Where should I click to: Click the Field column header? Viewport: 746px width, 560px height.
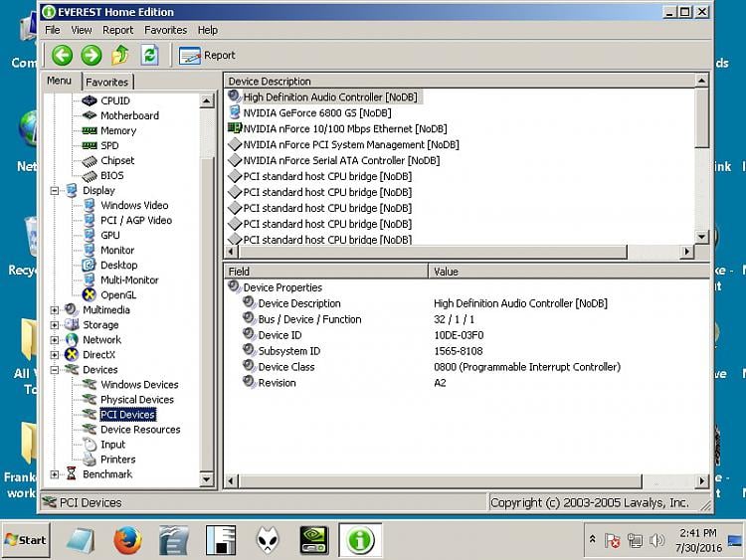point(326,272)
